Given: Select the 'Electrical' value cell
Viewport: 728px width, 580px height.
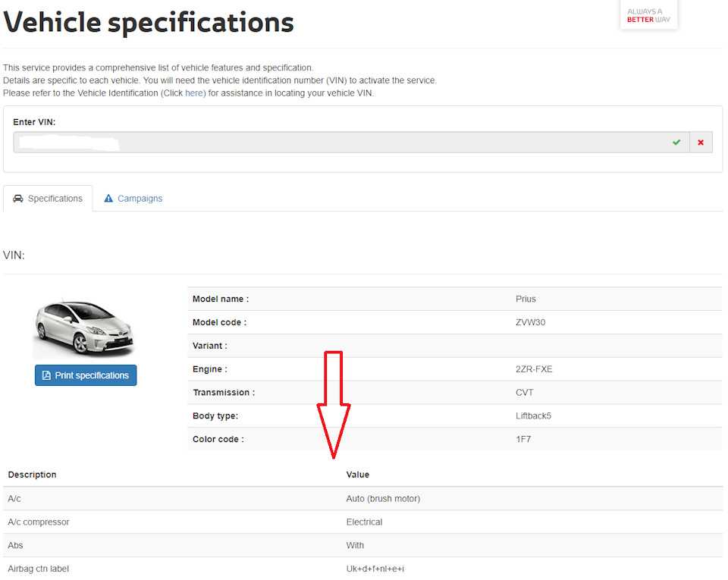Looking at the screenshot, I should [x=364, y=522].
